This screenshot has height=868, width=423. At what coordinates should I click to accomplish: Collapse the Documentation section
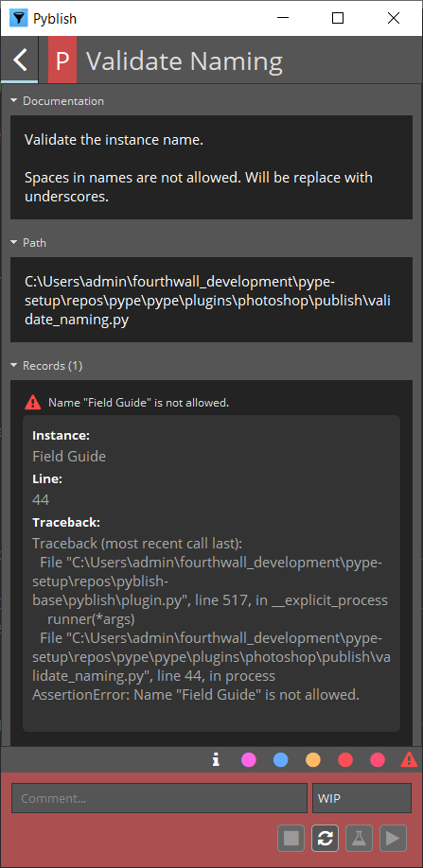[x=57, y=101]
